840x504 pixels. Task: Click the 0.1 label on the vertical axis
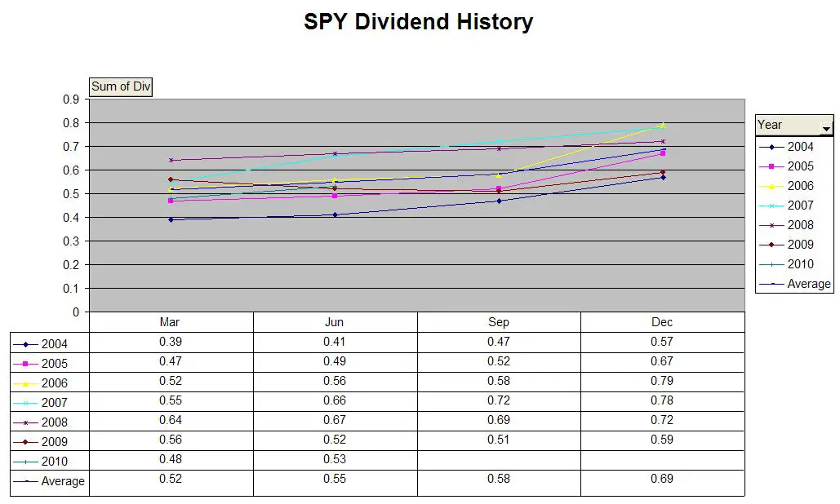coord(71,289)
